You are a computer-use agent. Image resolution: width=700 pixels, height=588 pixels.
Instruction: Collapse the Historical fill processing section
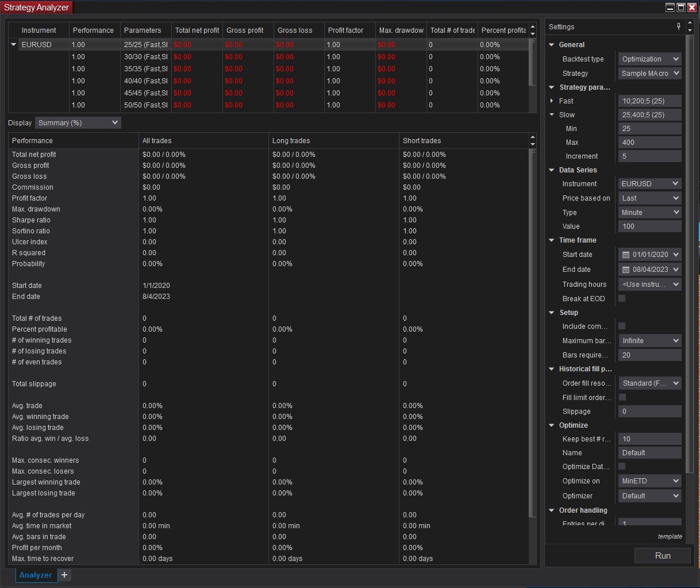552,369
